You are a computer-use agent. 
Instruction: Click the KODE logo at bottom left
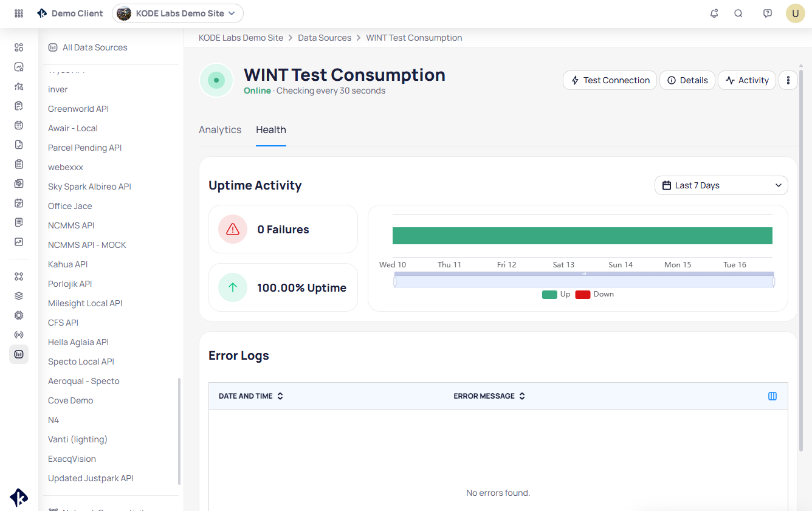click(x=19, y=498)
